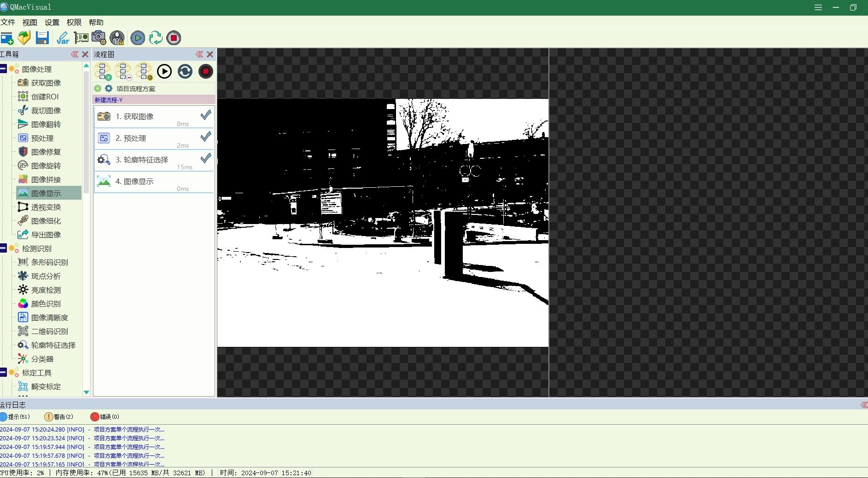This screenshot has width=868, height=478.
Task: Close the 流程图 panel
Action: (210, 54)
